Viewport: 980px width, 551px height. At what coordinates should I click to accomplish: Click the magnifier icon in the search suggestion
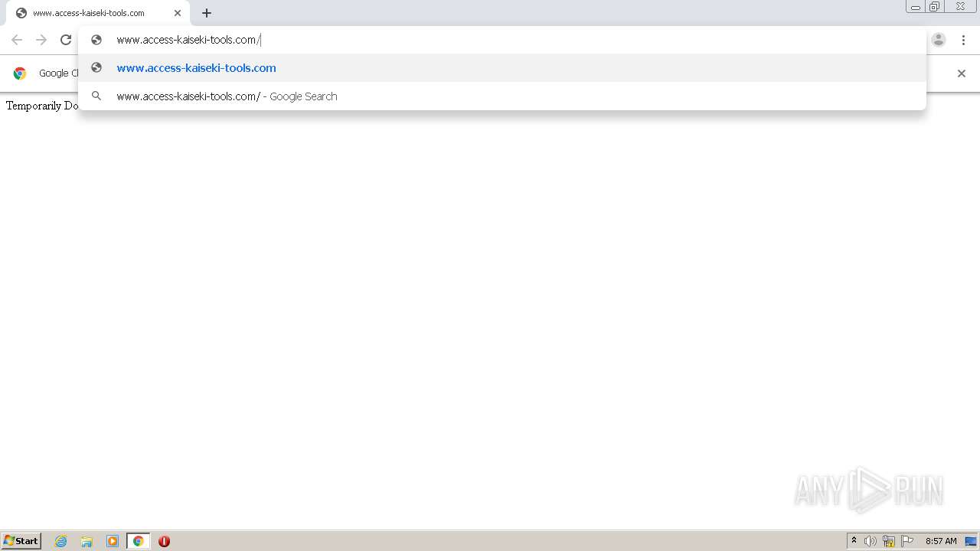pyautogui.click(x=96, y=96)
